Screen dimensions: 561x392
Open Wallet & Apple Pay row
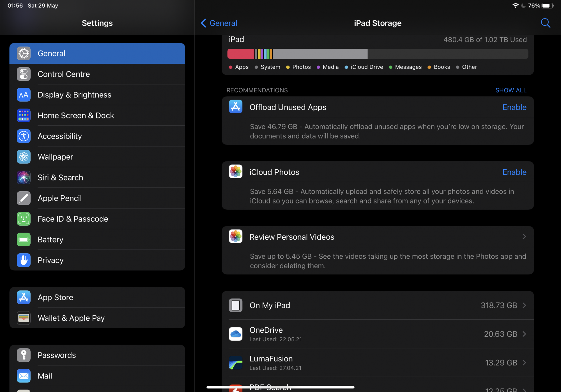pos(71,318)
